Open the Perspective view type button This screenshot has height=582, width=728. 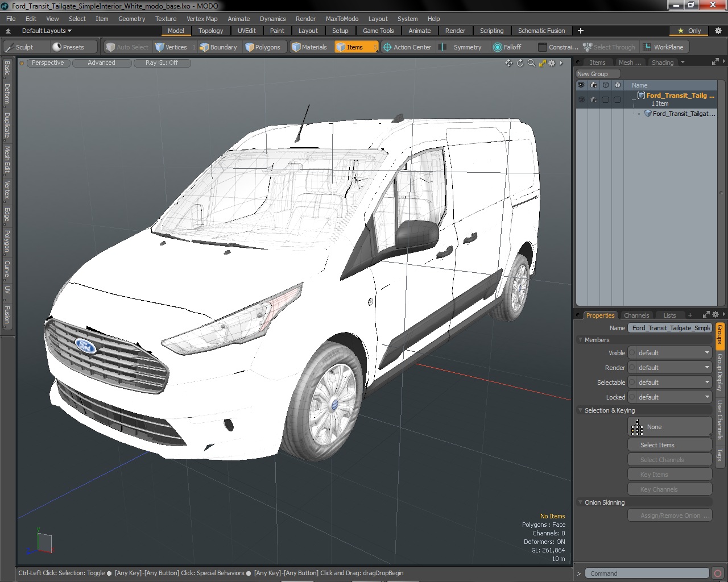(x=48, y=63)
